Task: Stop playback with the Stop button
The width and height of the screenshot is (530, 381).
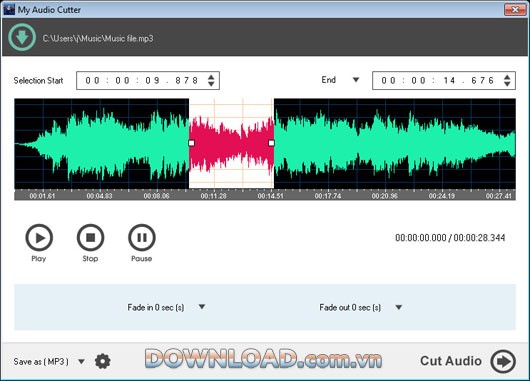Action: click(x=90, y=238)
